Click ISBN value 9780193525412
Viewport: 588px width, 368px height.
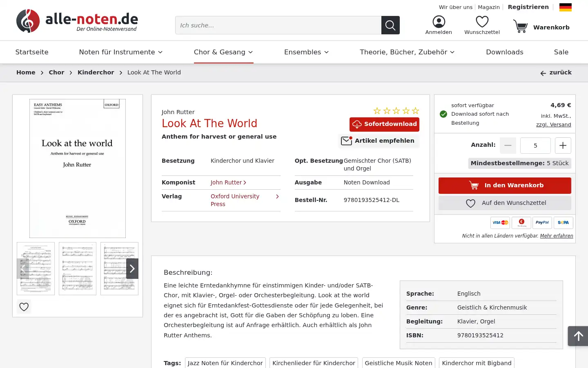point(480,335)
